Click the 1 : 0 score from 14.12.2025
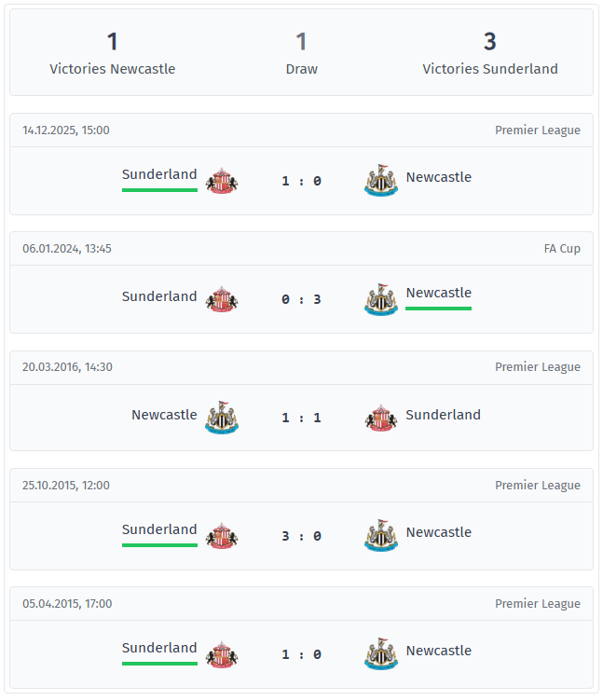603x700 pixels. (x=301, y=181)
